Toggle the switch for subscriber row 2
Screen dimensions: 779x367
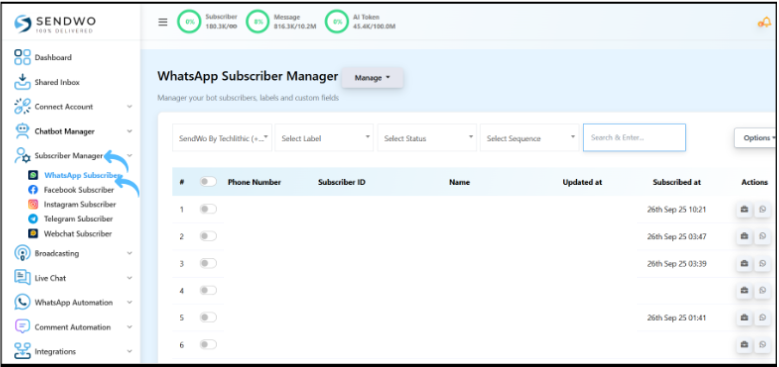coord(208,236)
